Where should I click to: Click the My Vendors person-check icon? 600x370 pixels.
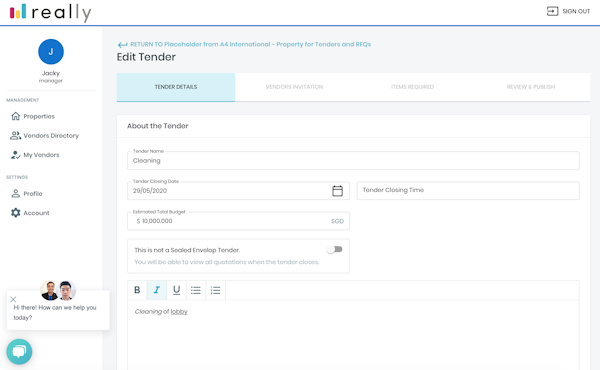(15, 155)
